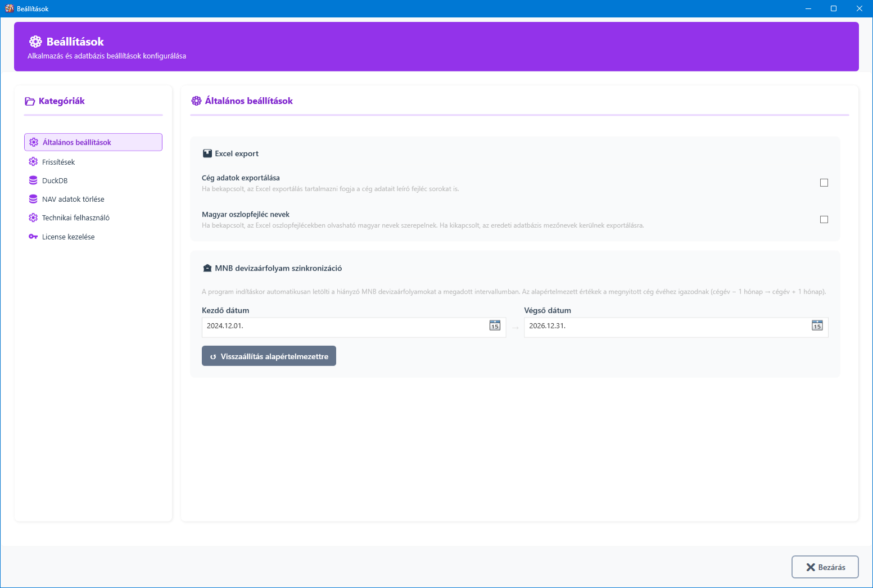Open the Frissítések category
The height and width of the screenshot is (588, 873).
[58, 162]
